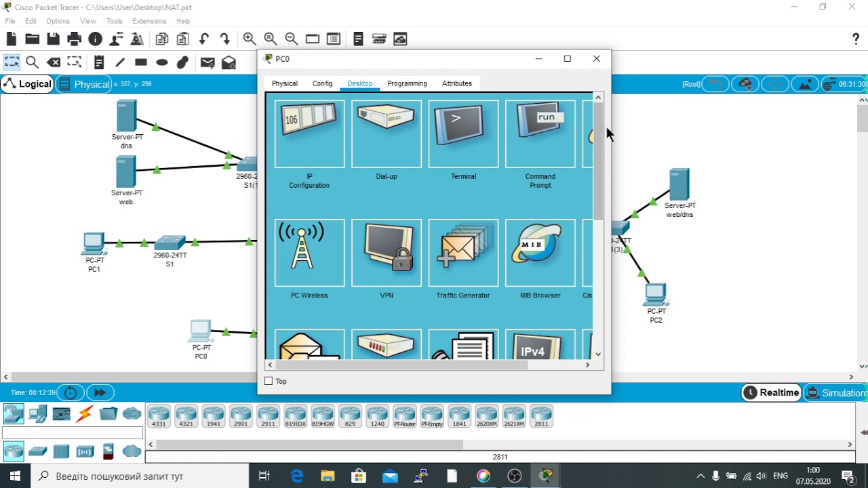Viewport: 868px width, 488px height.
Task: Open the Options menu
Action: click(x=58, y=21)
